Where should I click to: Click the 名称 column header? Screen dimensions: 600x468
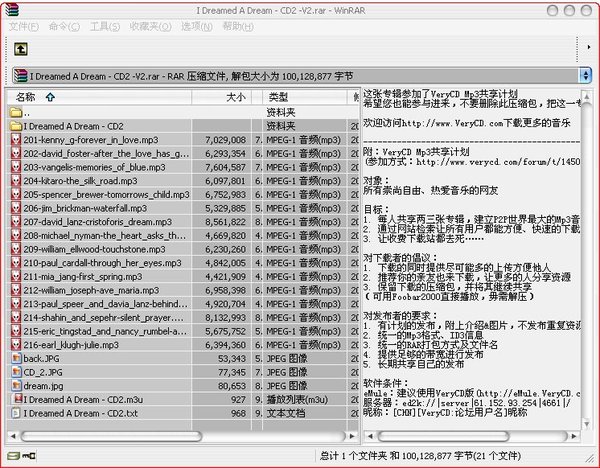click(99, 97)
